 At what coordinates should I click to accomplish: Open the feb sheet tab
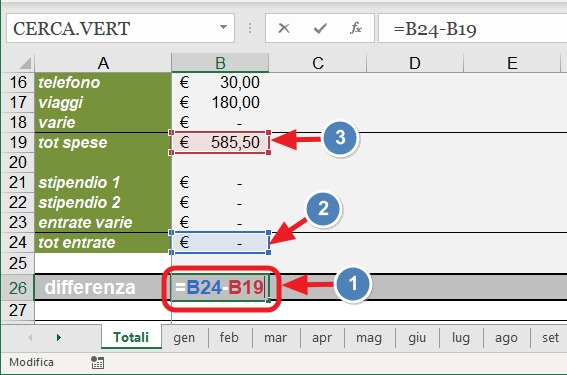coord(229,337)
